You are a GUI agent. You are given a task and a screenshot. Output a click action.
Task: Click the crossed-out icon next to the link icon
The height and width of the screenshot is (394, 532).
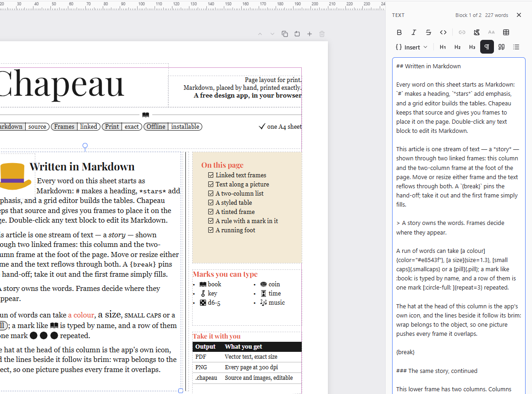pyautogui.click(x=477, y=33)
